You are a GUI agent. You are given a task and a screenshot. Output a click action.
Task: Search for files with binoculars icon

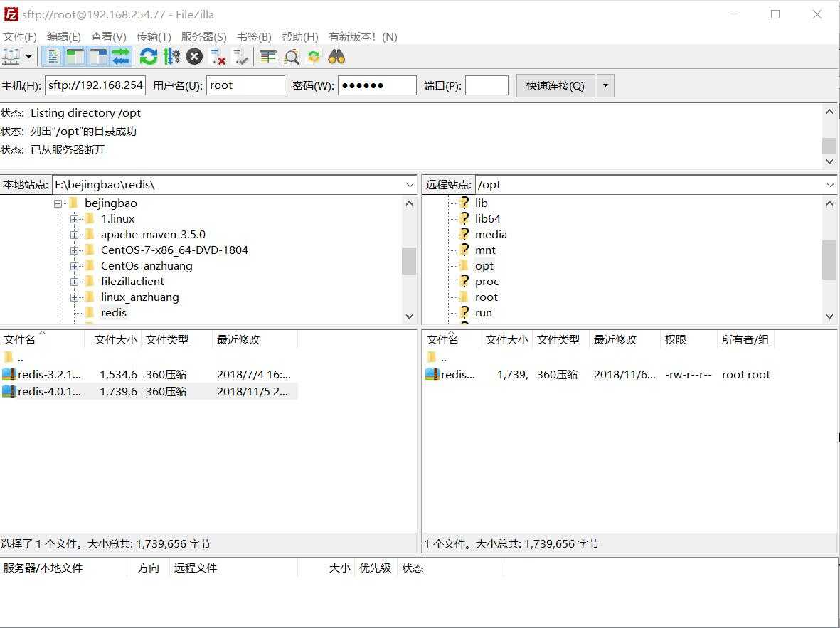[336, 56]
